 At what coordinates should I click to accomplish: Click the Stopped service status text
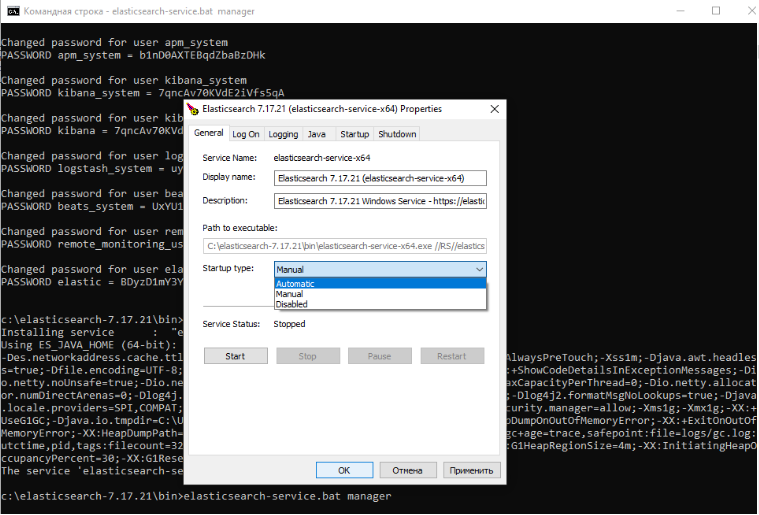click(x=289, y=324)
